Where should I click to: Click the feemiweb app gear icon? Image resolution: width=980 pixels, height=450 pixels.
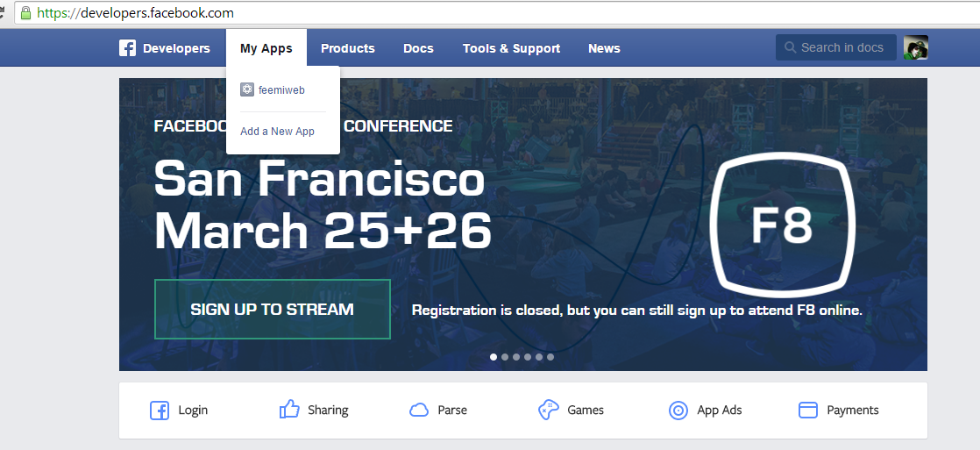(247, 89)
